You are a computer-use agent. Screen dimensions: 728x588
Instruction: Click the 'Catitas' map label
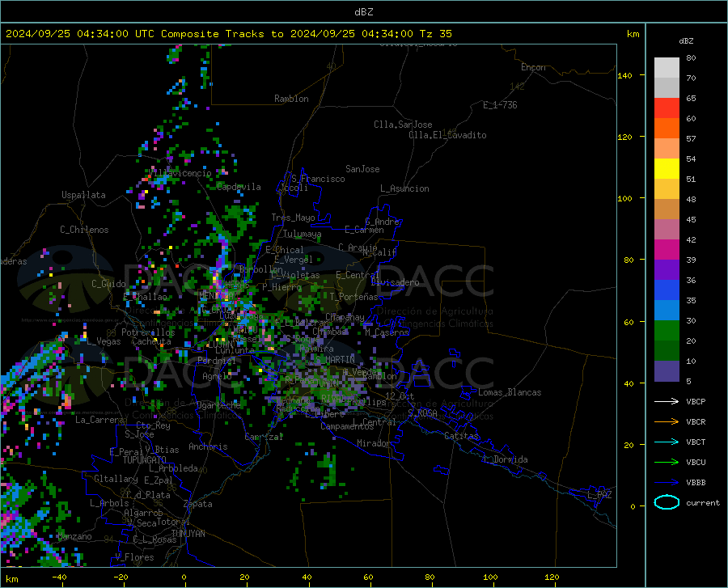tap(461, 436)
